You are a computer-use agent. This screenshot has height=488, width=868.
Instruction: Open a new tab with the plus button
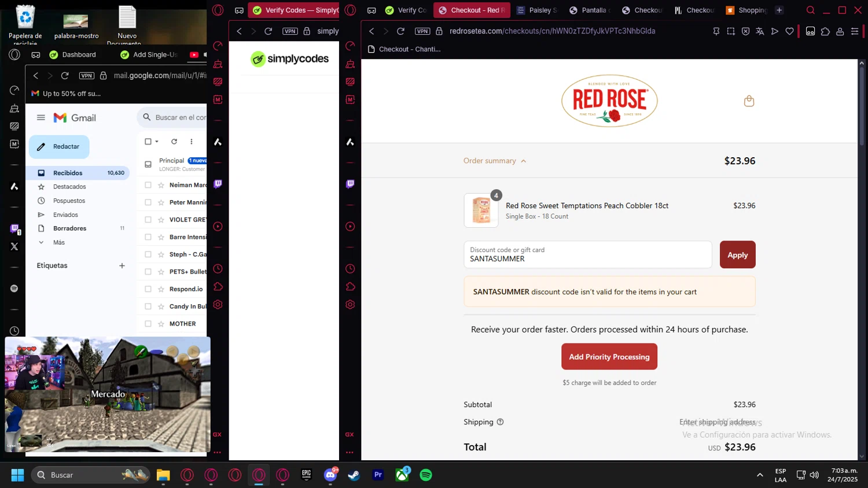point(779,10)
